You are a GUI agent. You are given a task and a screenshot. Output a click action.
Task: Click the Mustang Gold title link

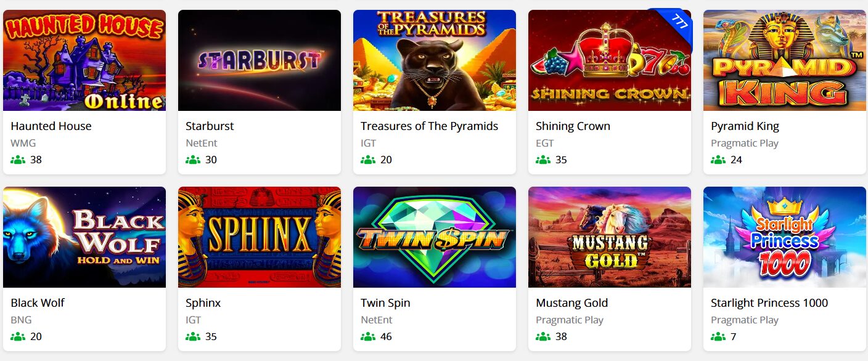[x=572, y=303]
